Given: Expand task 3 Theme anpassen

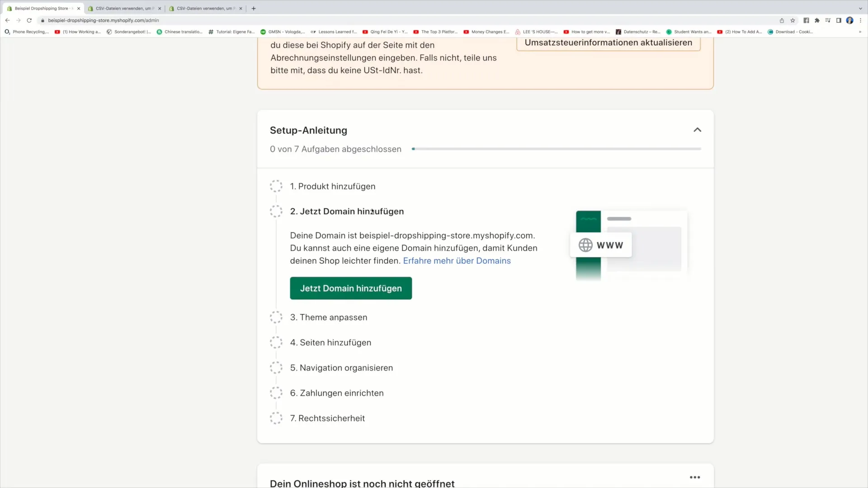Looking at the screenshot, I should click(x=329, y=317).
